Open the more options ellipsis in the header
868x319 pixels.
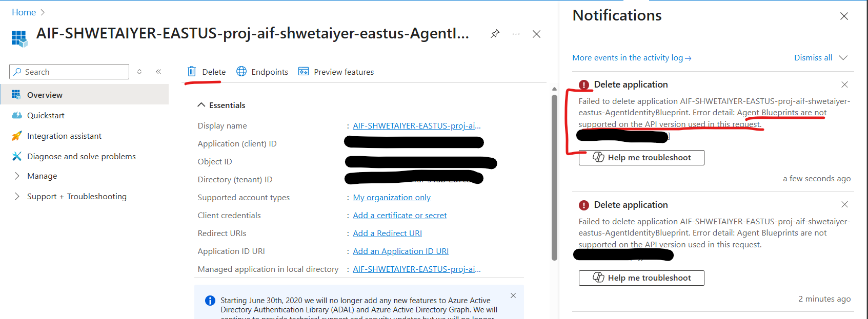point(516,34)
